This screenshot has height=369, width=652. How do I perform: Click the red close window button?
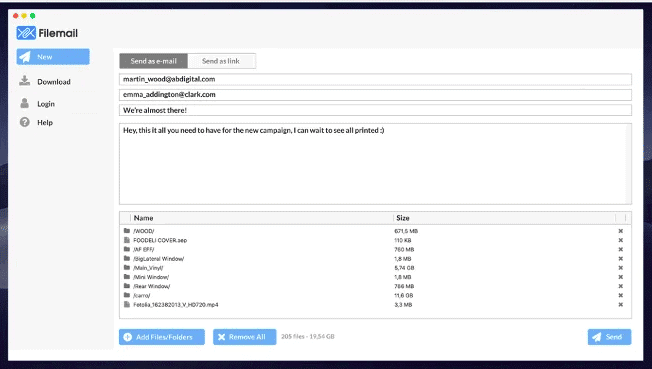pos(16,16)
